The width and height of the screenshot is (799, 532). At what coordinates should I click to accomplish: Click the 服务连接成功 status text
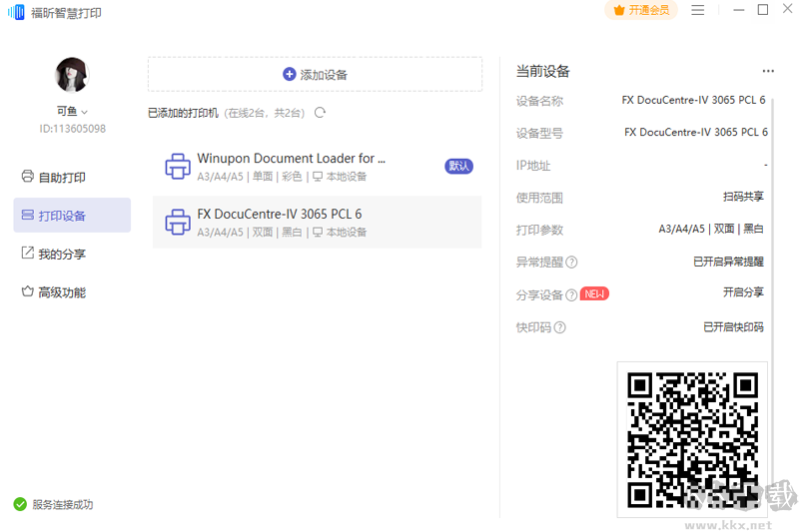click(x=63, y=504)
